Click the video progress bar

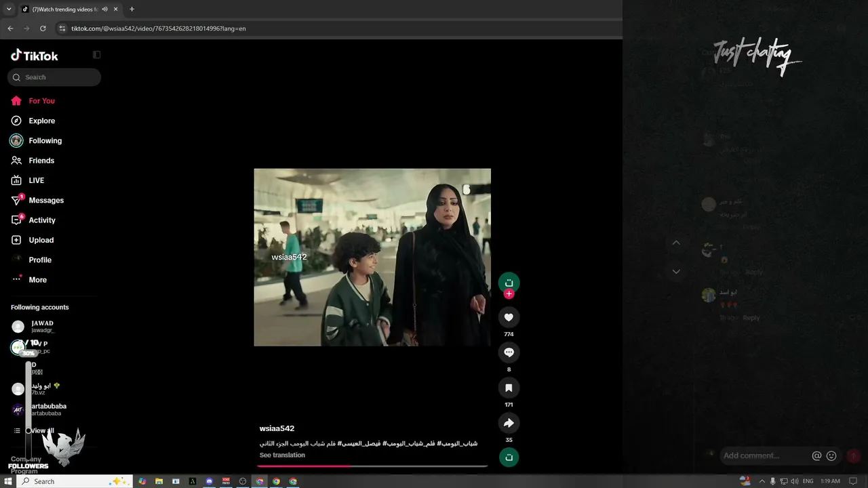pos(372,466)
